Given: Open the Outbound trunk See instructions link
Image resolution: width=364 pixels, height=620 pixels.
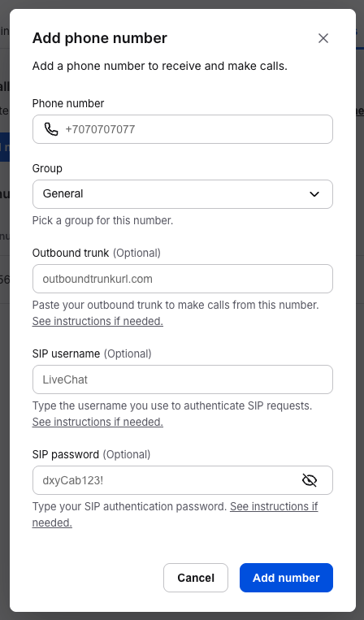Looking at the screenshot, I should tap(97, 321).
